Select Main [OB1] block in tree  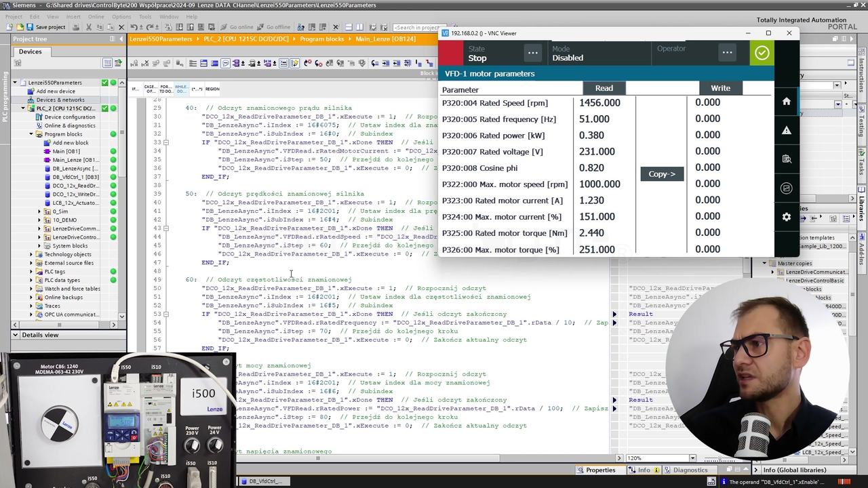tap(66, 151)
